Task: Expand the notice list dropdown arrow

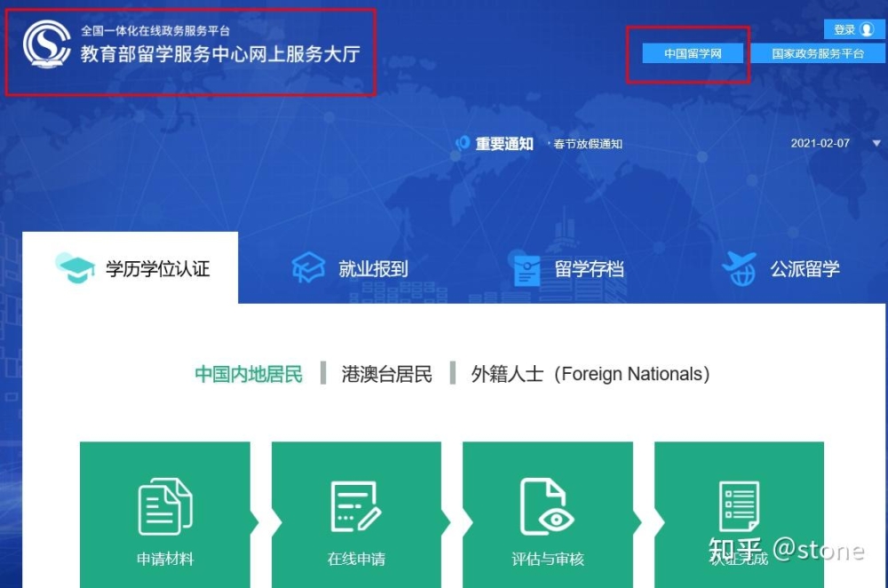Action: click(876, 143)
